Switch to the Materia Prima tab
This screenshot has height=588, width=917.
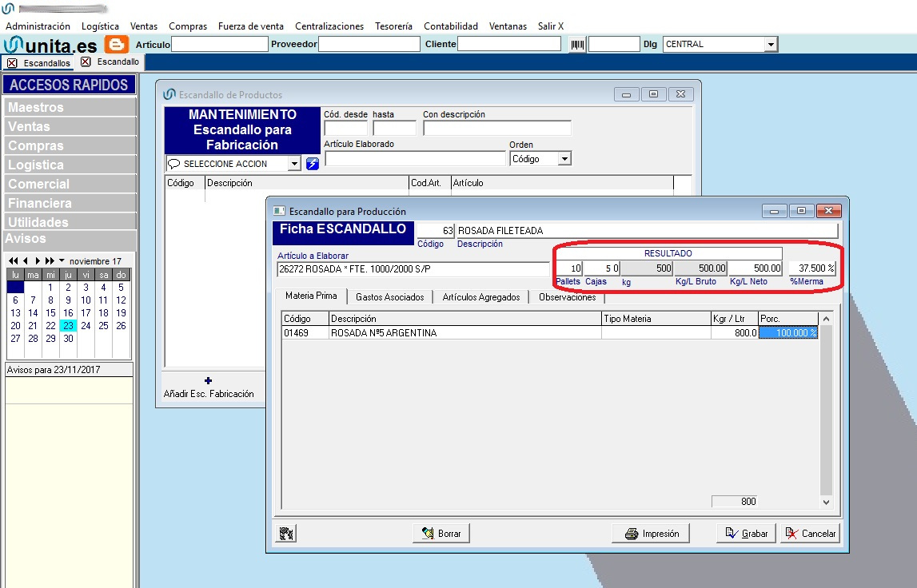[x=311, y=296]
